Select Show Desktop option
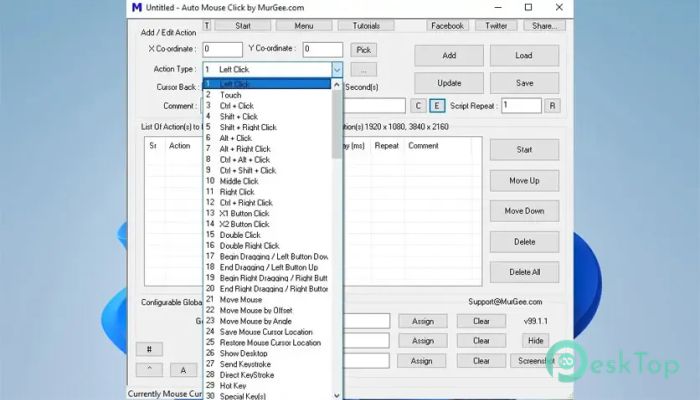The image size is (700, 400). click(x=267, y=353)
